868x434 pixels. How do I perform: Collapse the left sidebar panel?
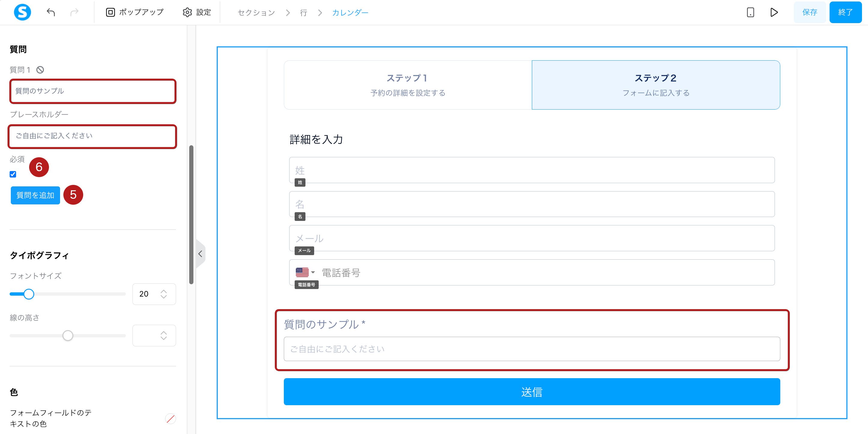pyautogui.click(x=200, y=254)
